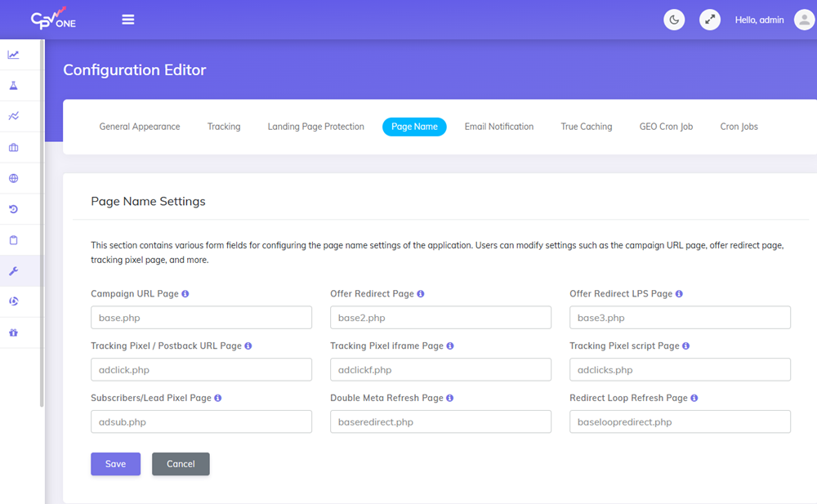The height and width of the screenshot is (504, 817).
Task: Save the Page Name settings
Action: [115, 463]
